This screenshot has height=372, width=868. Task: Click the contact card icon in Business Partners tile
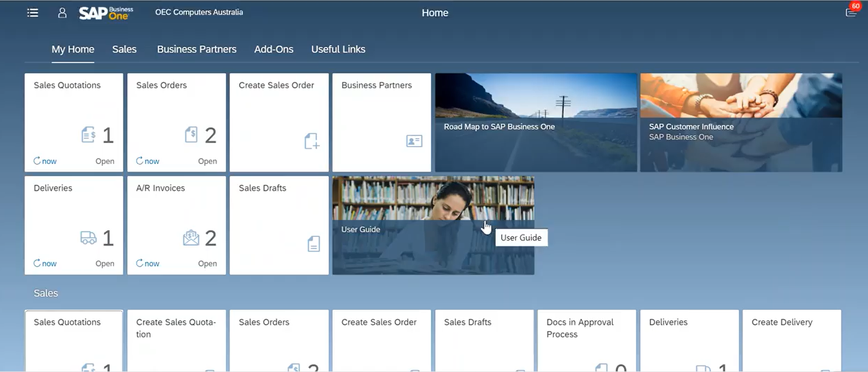point(414,141)
